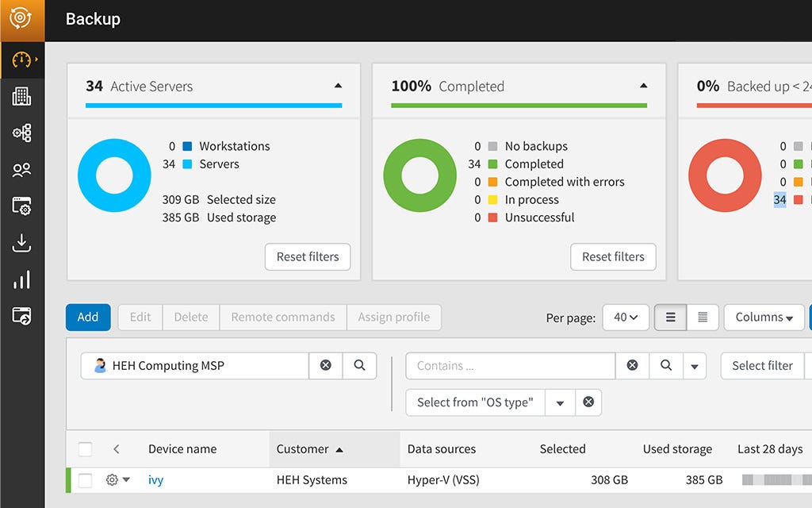Click the HEH Computing MSP customer field

point(195,365)
